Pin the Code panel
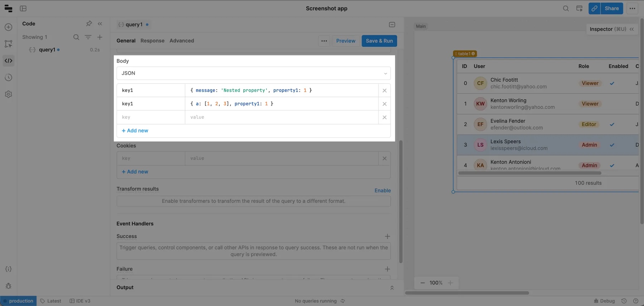644x306 pixels. tap(89, 24)
